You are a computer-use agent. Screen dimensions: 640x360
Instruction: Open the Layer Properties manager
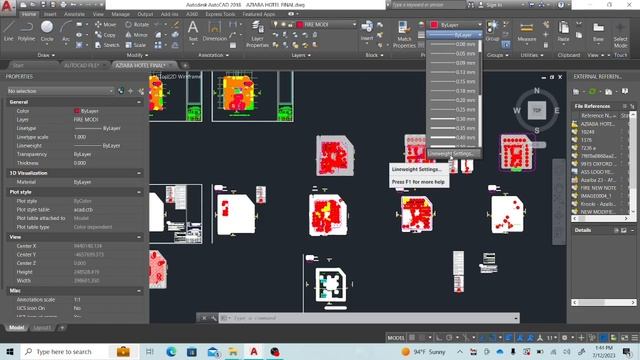[257, 34]
